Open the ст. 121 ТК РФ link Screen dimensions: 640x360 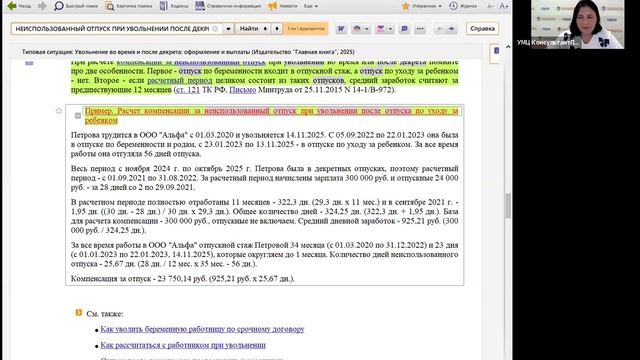point(188,90)
